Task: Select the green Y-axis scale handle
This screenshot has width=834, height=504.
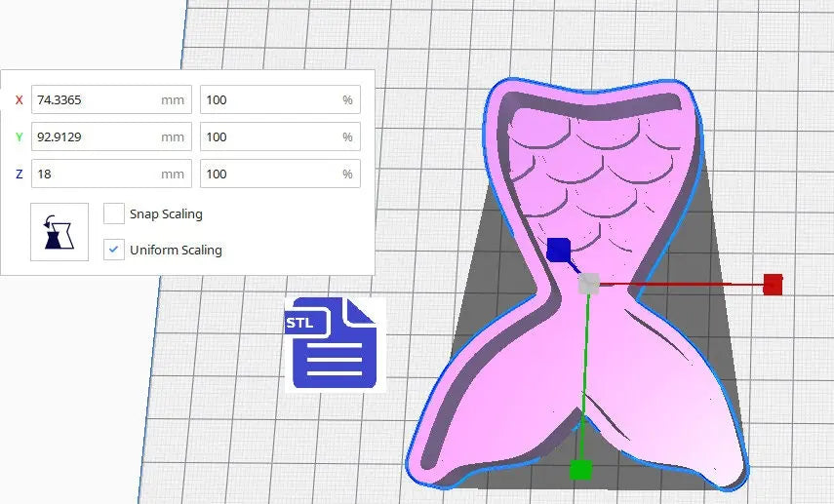Action: point(580,470)
